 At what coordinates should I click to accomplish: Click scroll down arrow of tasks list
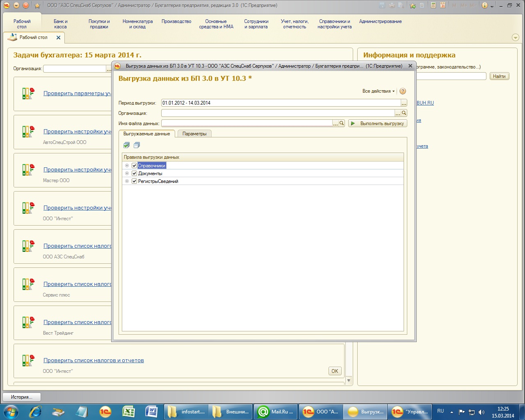point(349,381)
